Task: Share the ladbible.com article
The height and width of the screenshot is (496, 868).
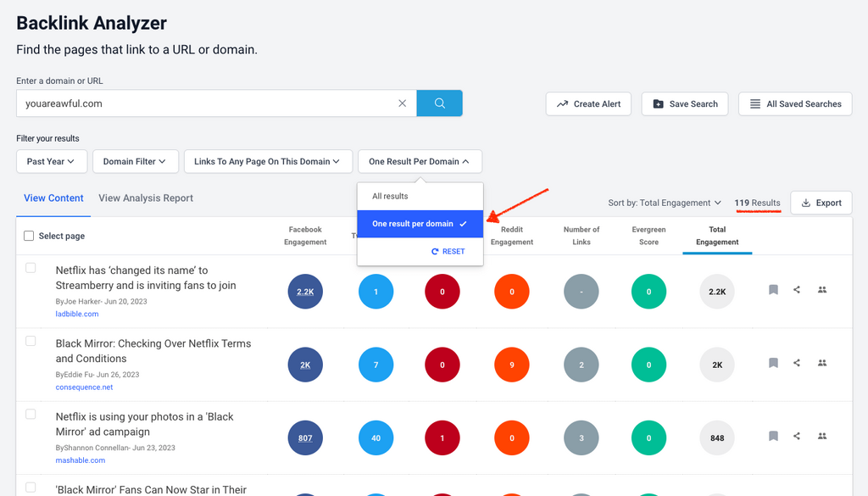Action: tap(797, 290)
